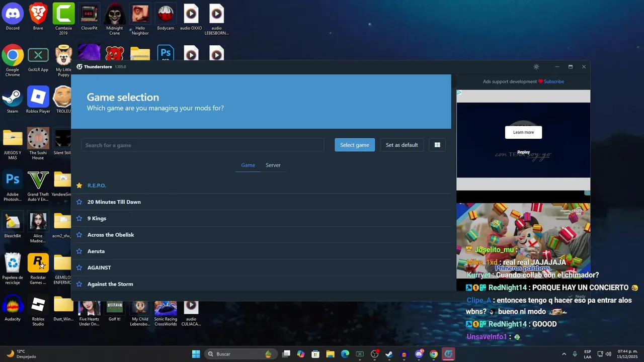The height and width of the screenshot is (362, 644).
Task: Open Sonic Racing CrossWorlds desktop icon
Action: (x=166, y=313)
